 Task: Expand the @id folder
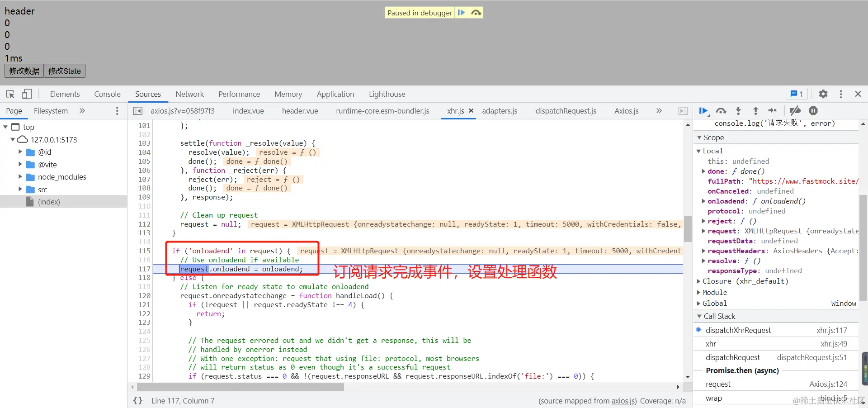coord(20,152)
